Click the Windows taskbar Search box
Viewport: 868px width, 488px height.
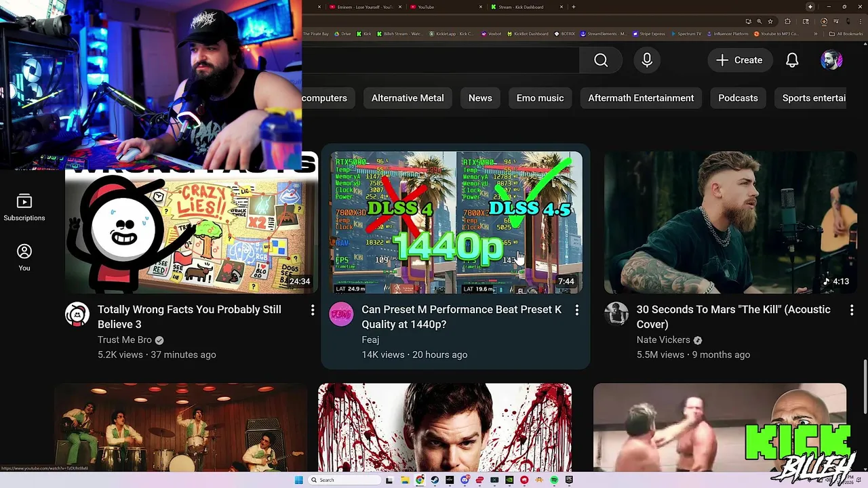pyautogui.click(x=344, y=480)
